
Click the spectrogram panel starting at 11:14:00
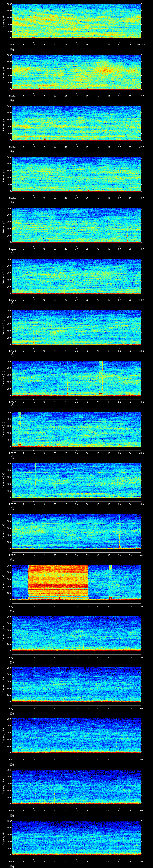click(76, 787)
